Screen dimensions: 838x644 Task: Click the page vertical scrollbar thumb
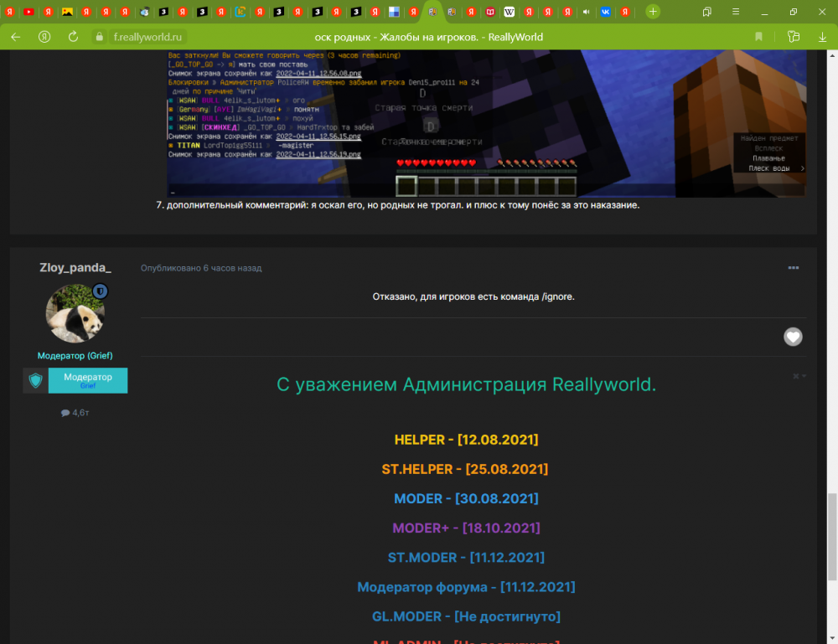tap(832, 537)
